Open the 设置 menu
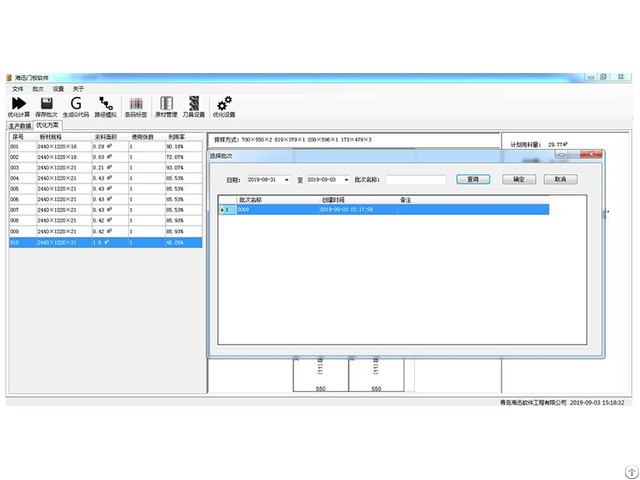640x480 pixels. (x=58, y=89)
